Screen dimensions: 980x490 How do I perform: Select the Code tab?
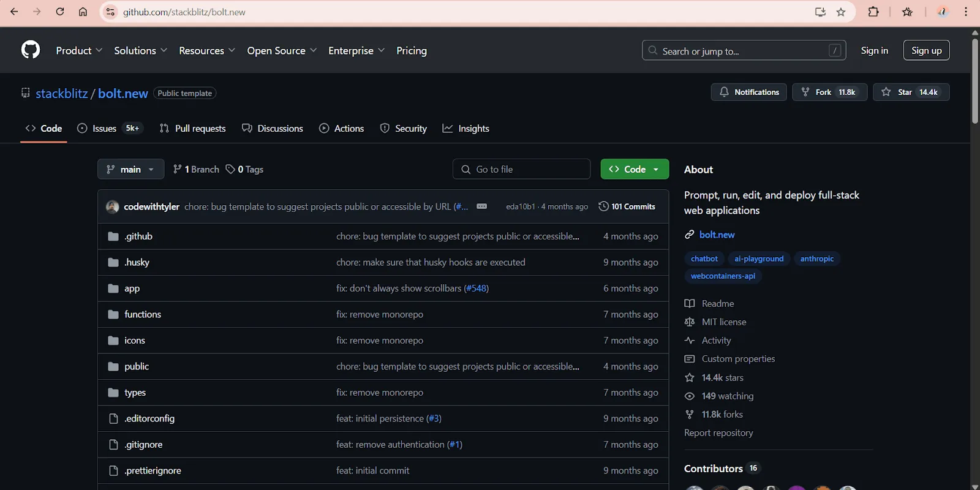(43, 128)
